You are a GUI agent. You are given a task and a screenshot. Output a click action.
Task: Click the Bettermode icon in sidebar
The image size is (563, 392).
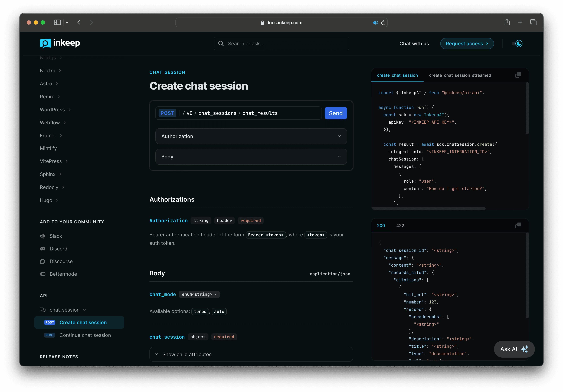43,274
